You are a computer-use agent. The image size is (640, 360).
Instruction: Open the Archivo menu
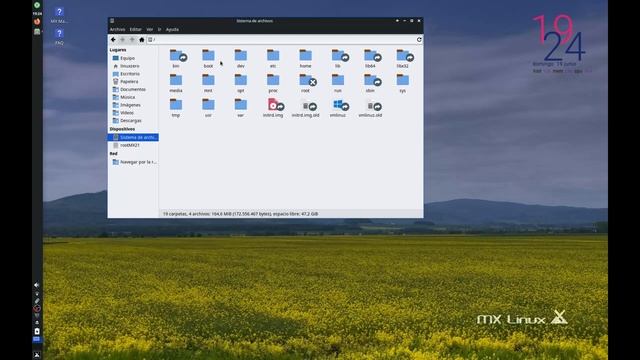coord(118,29)
